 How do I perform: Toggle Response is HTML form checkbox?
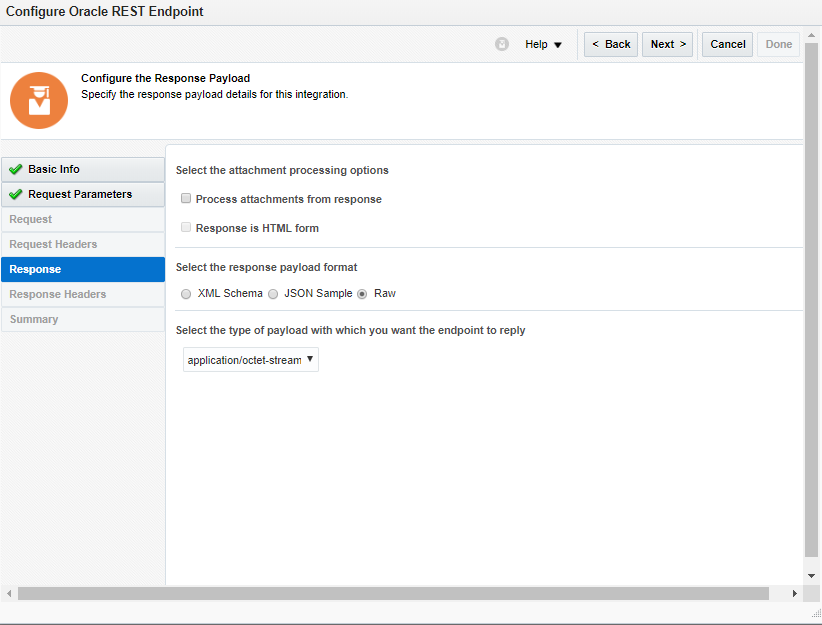click(186, 227)
